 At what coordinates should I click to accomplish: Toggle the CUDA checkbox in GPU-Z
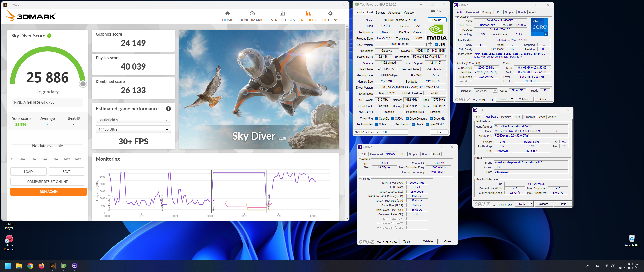point(393,119)
